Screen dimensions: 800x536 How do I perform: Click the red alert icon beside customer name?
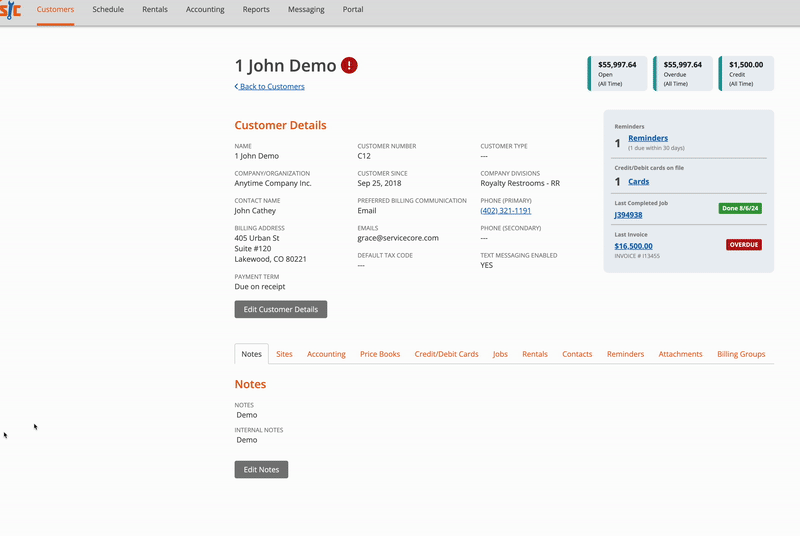pos(349,65)
